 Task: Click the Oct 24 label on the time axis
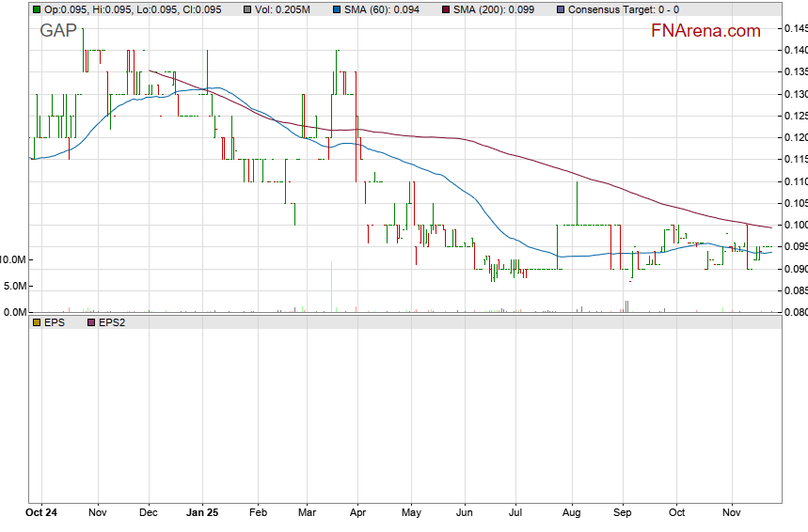(x=42, y=514)
